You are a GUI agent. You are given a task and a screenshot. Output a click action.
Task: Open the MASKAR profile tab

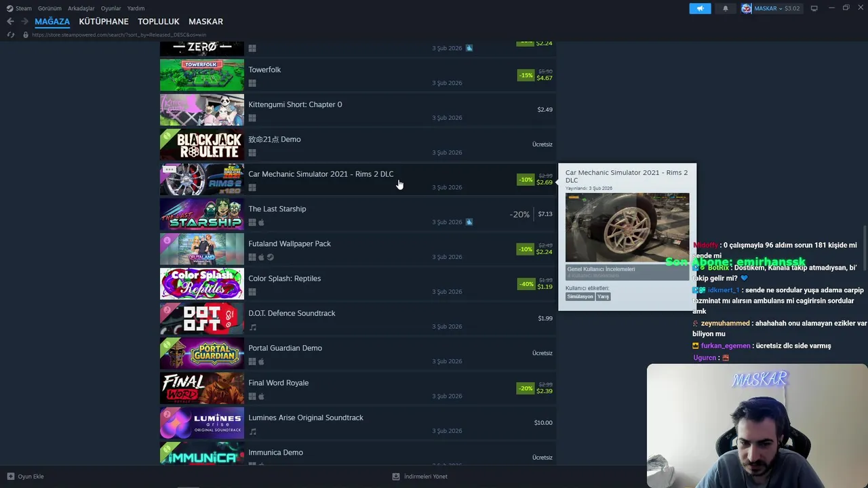point(205,21)
